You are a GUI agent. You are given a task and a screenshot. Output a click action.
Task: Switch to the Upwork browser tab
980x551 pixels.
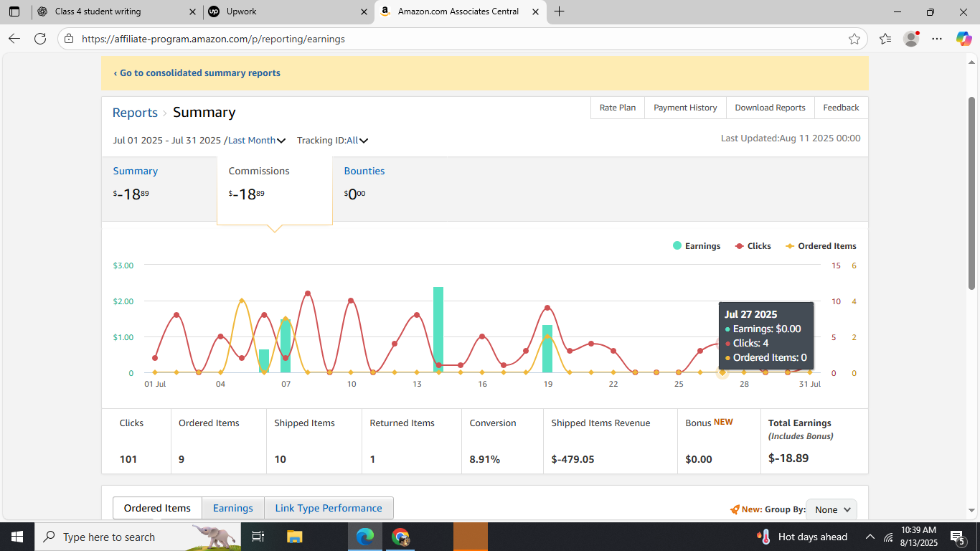287,11
